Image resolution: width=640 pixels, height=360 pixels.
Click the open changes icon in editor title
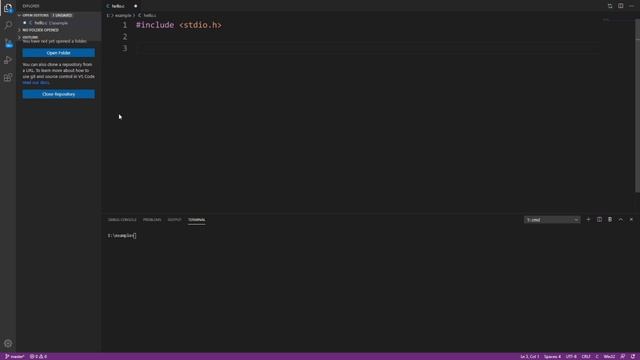[610, 6]
